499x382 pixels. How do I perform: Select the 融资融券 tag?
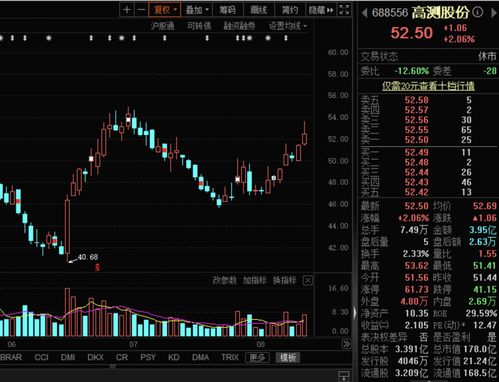point(239,26)
